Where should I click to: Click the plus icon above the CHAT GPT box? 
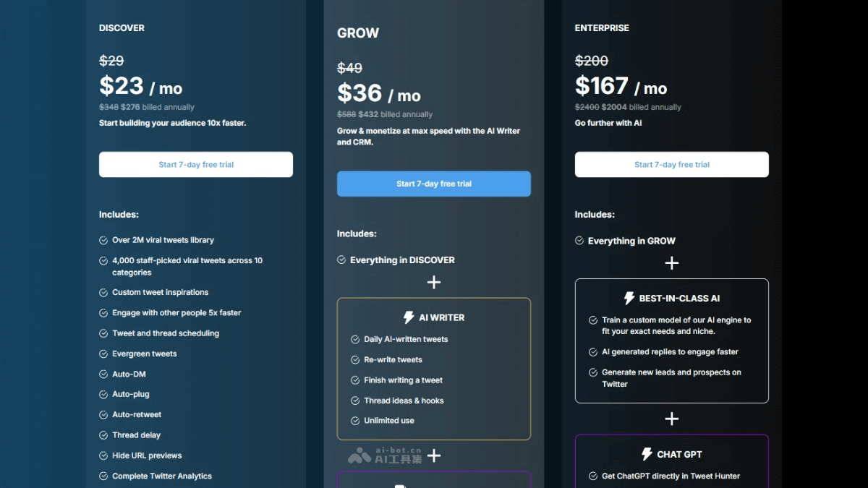[x=672, y=419]
